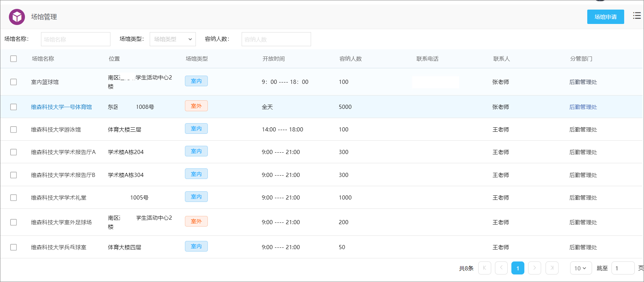Image resolution: width=644 pixels, height=282 pixels.
Task: Click the capacity value 50
Action: pyautogui.click(x=342, y=247)
